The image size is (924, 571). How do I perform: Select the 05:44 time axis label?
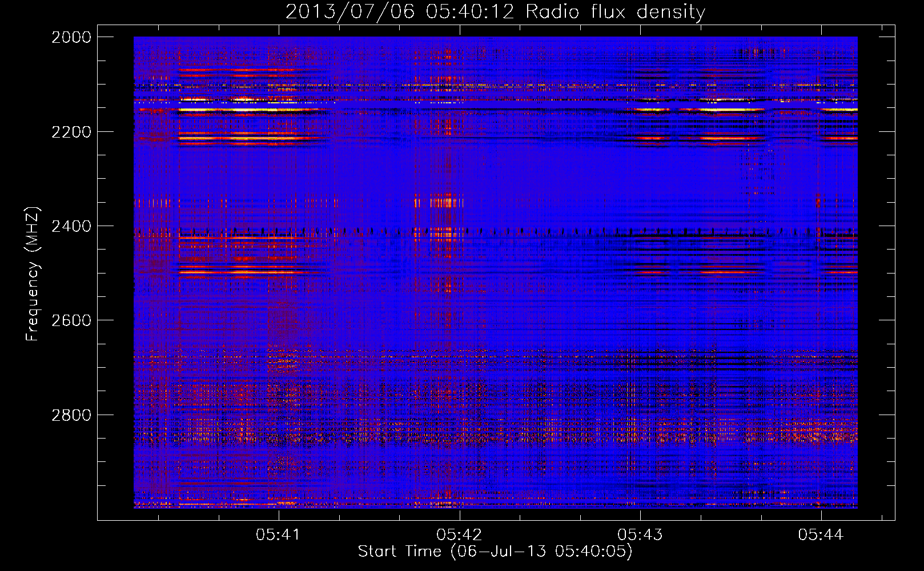point(821,534)
